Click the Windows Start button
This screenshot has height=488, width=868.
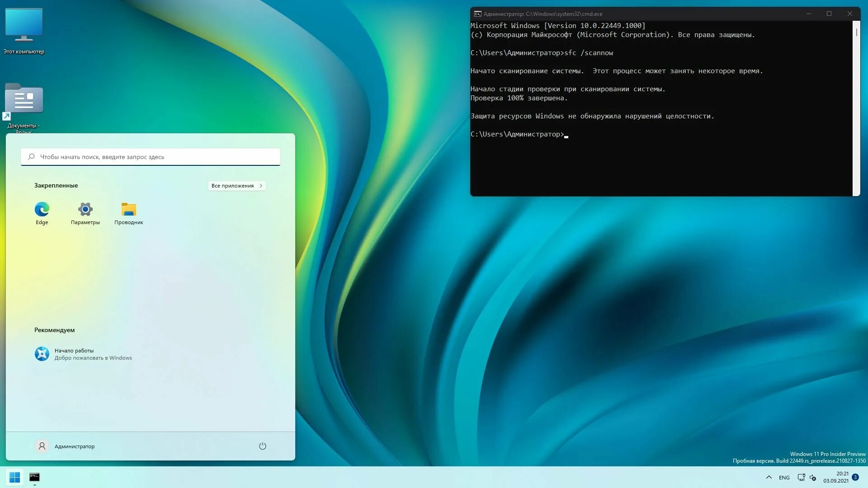pos(14,477)
